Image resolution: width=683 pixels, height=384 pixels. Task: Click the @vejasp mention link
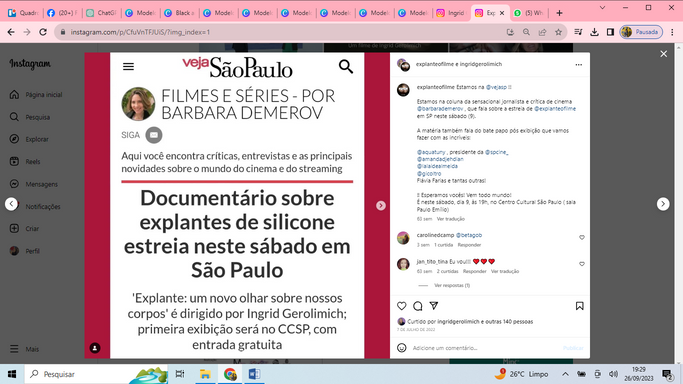point(496,87)
